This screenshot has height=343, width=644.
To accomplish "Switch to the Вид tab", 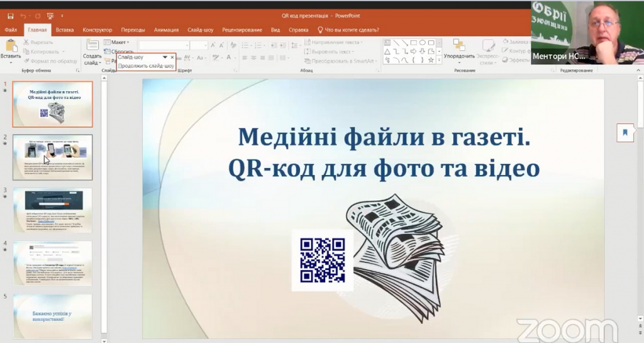I will 275,30.
